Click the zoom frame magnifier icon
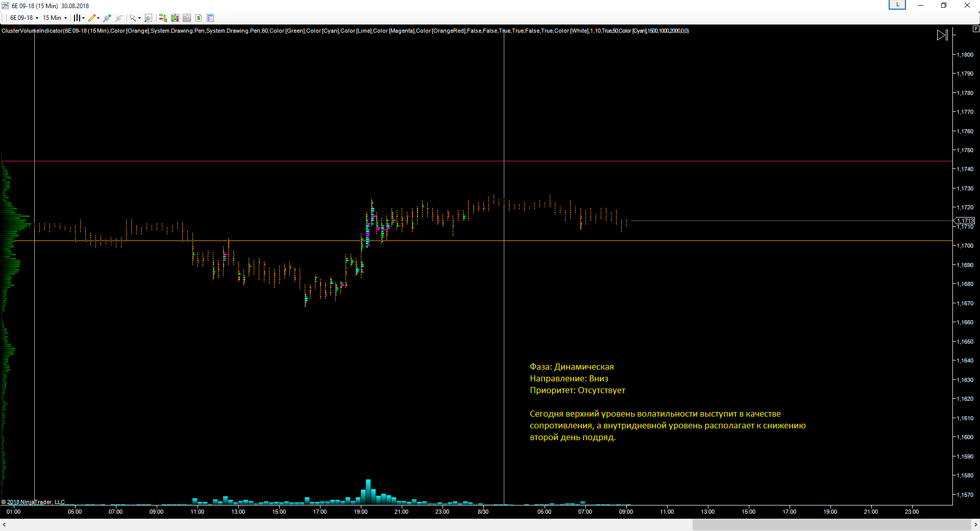Image resolution: width=980 pixels, height=531 pixels. [148, 18]
